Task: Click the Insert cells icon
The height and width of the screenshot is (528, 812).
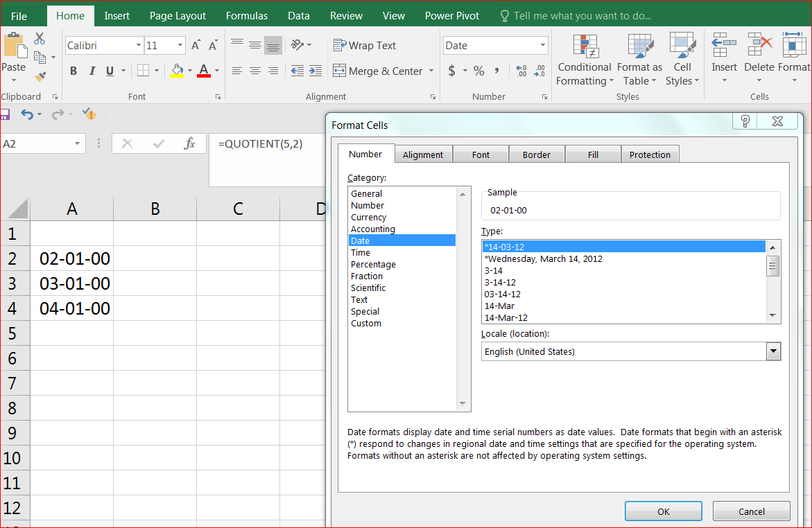Action: click(x=724, y=45)
